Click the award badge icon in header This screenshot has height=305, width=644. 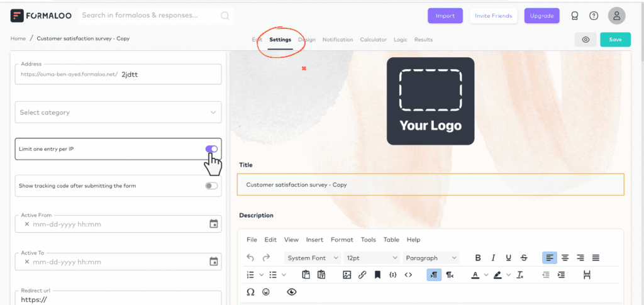(575, 16)
